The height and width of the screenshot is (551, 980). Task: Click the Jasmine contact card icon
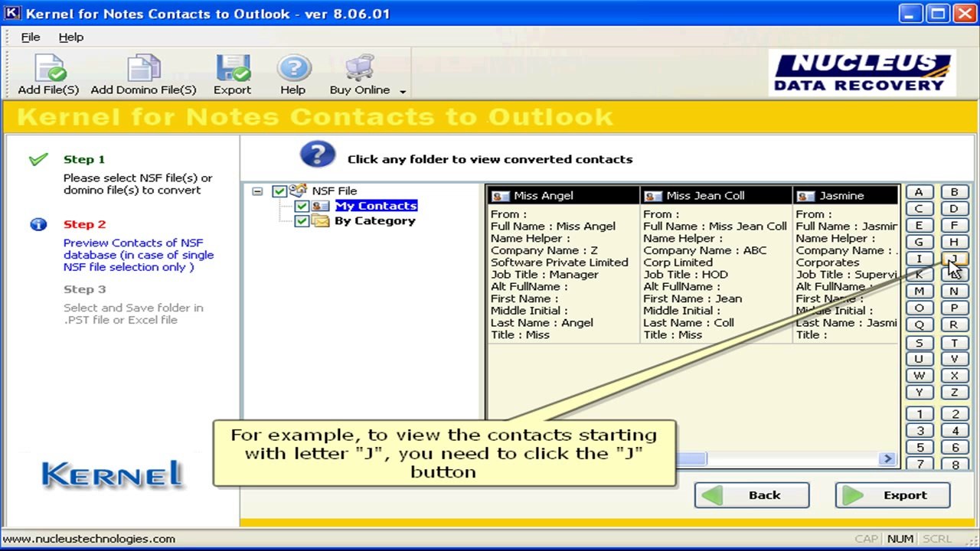click(805, 196)
